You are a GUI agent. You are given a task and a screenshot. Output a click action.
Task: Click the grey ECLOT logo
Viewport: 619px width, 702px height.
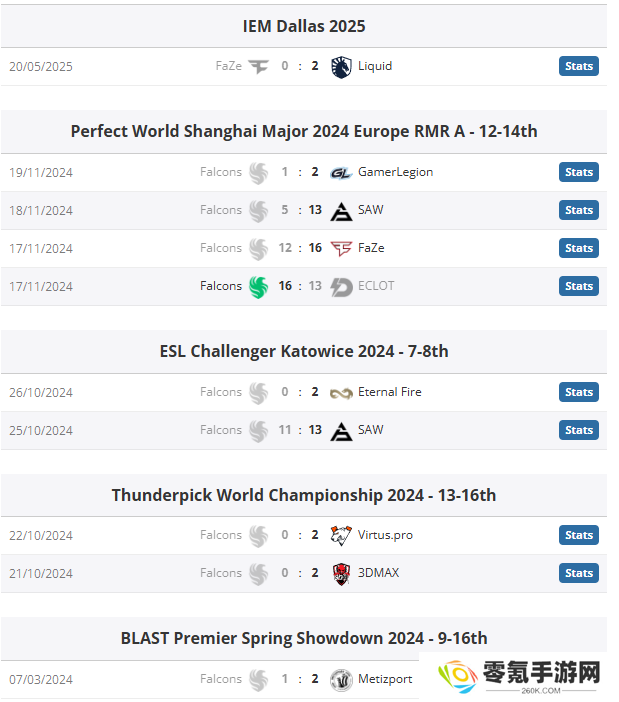[x=341, y=287]
